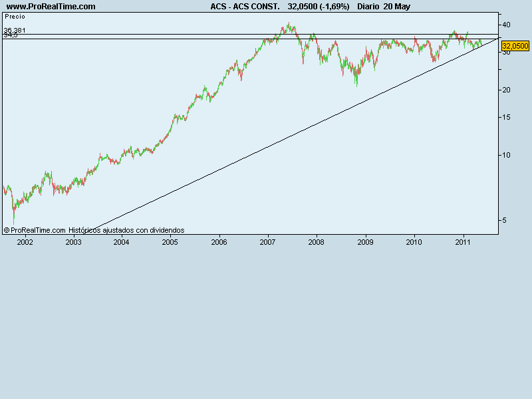The height and width of the screenshot is (399, 532).
Task: Click the www.ProRealTime.com header text
Action: pos(51,7)
